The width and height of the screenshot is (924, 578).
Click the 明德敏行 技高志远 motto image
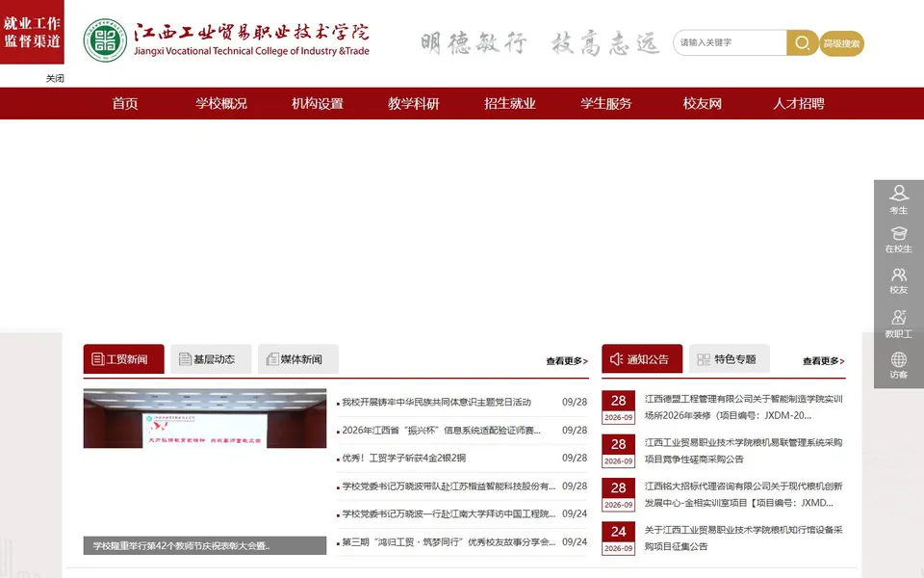[540, 43]
